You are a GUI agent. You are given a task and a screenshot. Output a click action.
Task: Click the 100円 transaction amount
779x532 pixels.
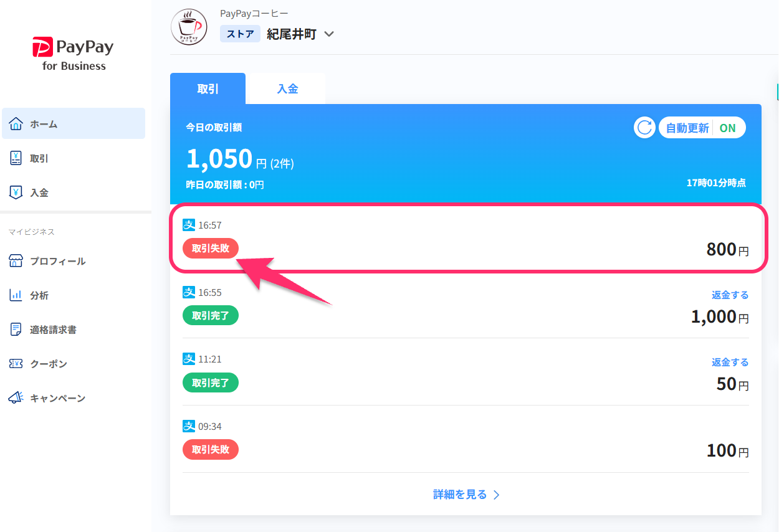[727, 450]
